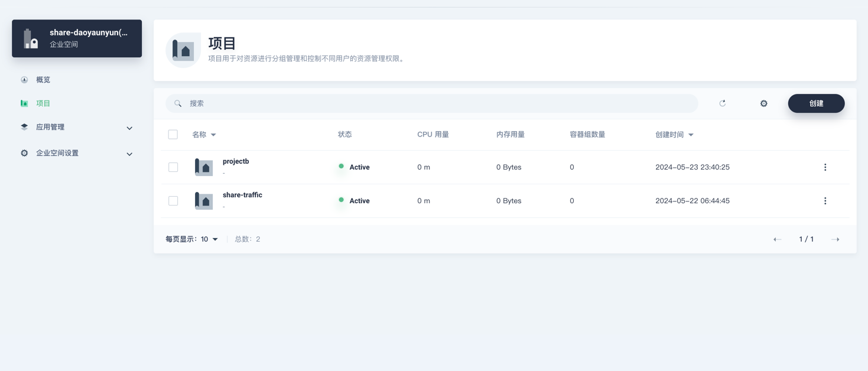Open the projectb row more-actions menu
This screenshot has height=371, width=868.
point(825,167)
